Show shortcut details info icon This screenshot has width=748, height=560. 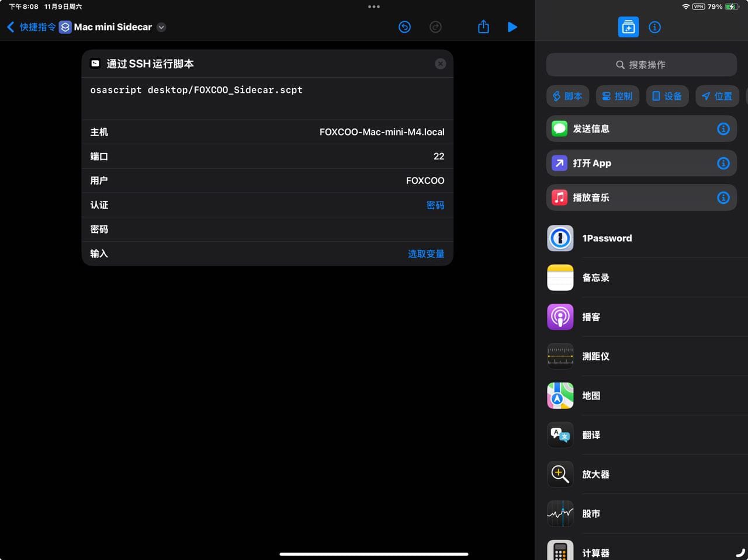pyautogui.click(x=655, y=27)
